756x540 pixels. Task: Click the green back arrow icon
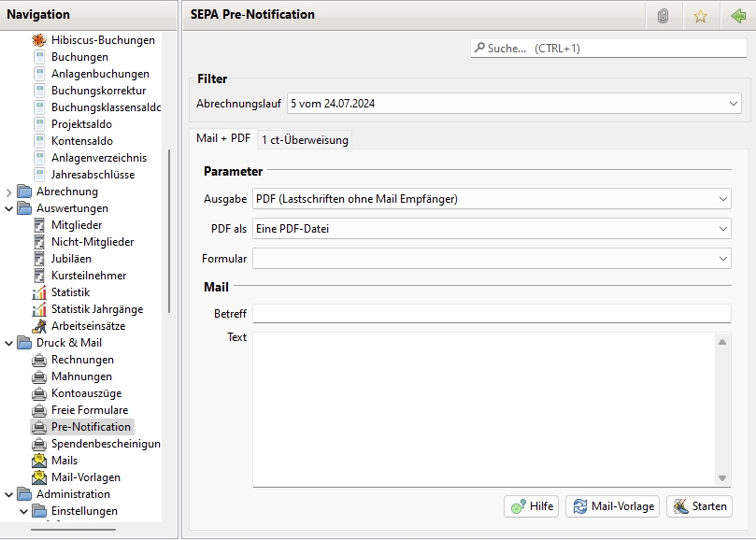tap(738, 15)
